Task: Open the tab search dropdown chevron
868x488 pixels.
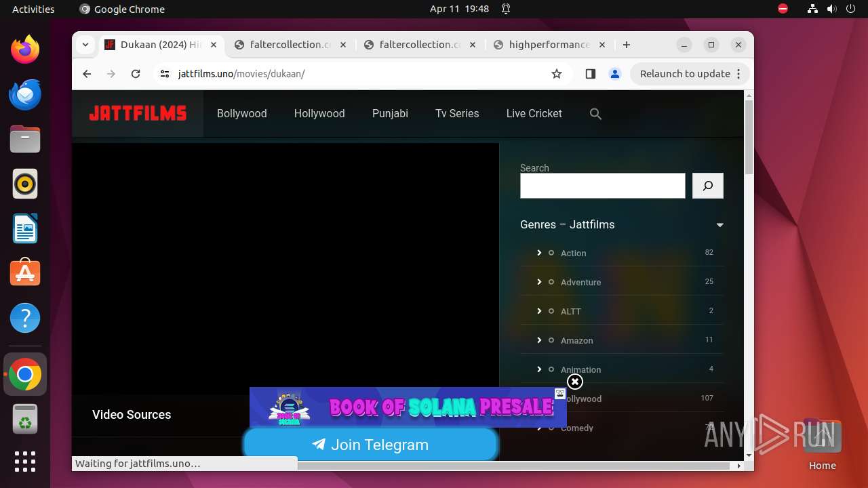Action: (x=85, y=45)
